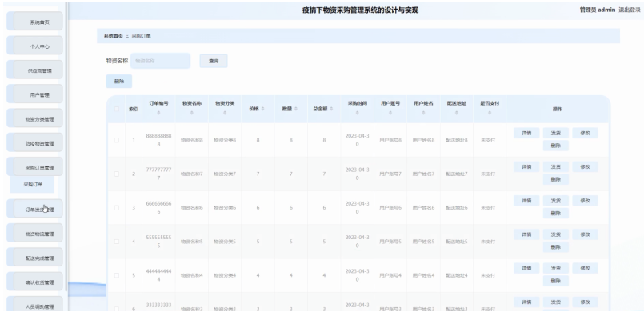644x312 pixels.
Task: Click the 管理员 admin user label
Action: [x=597, y=10]
